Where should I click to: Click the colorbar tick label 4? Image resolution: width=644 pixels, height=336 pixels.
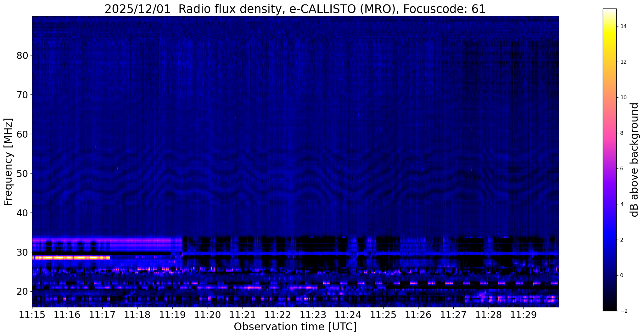(x=622, y=204)
